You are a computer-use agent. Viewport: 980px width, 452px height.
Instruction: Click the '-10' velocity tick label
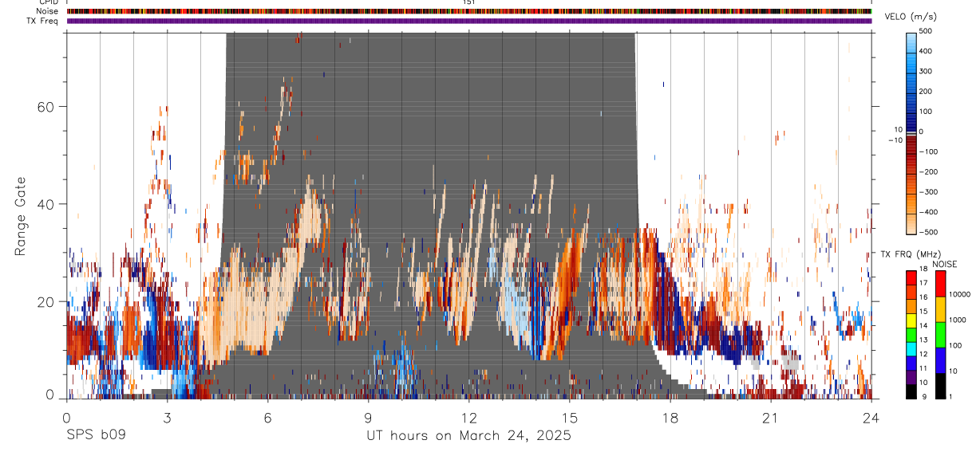(x=895, y=140)
